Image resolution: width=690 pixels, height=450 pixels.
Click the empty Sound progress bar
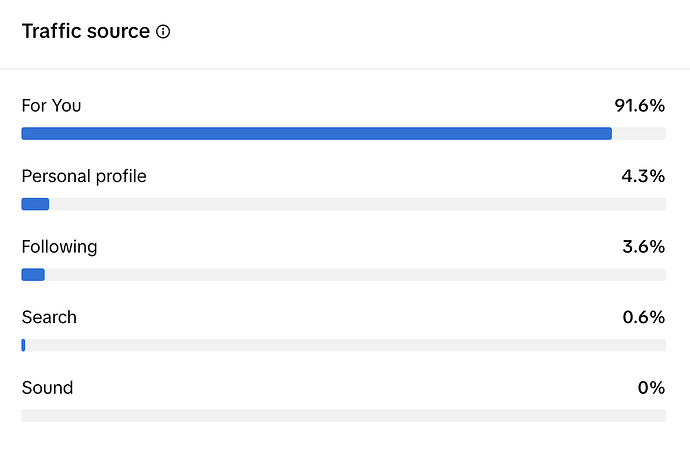[343, 416]
